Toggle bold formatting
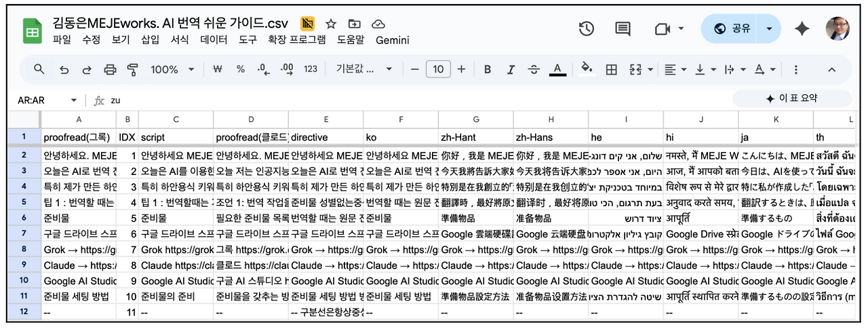868x329 pixels. (487, 69)
